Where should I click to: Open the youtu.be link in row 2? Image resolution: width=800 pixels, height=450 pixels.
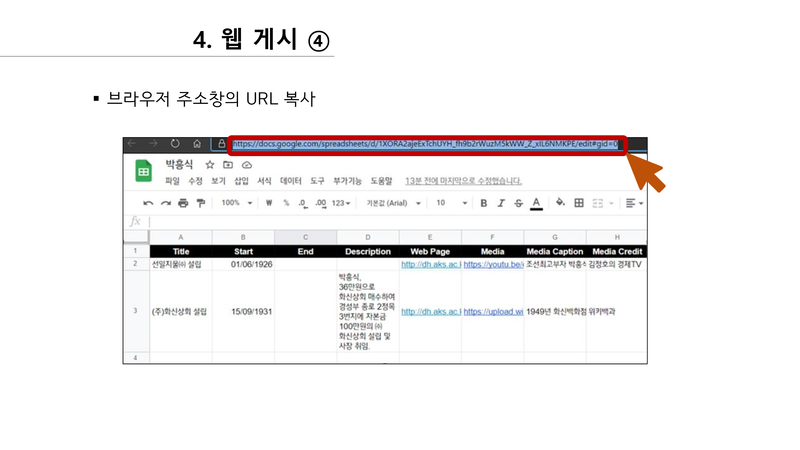pos(493,264)
